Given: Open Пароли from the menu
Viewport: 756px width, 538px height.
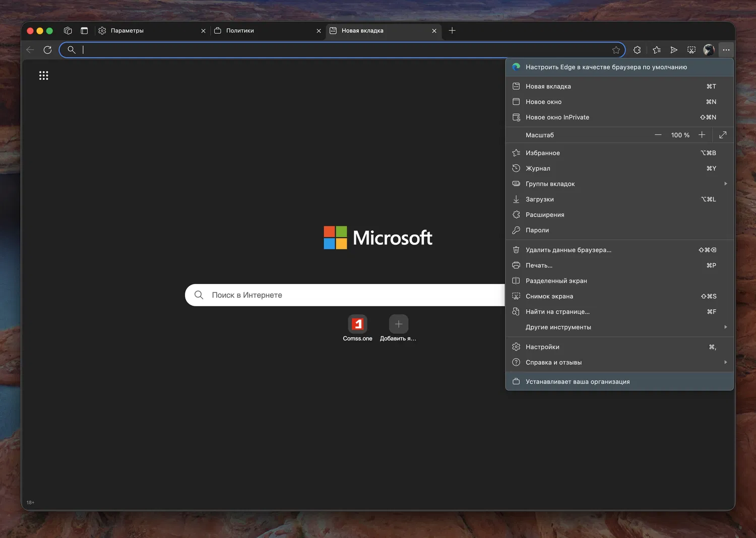Looking at the screenshot, I should pyautogui.click(x=619, y=230).
